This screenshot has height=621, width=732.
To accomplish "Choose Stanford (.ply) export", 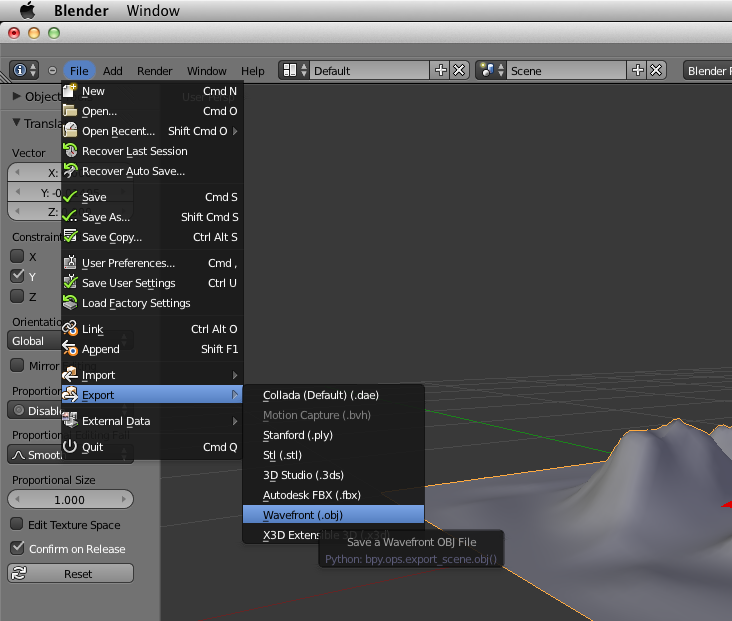I will point(333,435).
